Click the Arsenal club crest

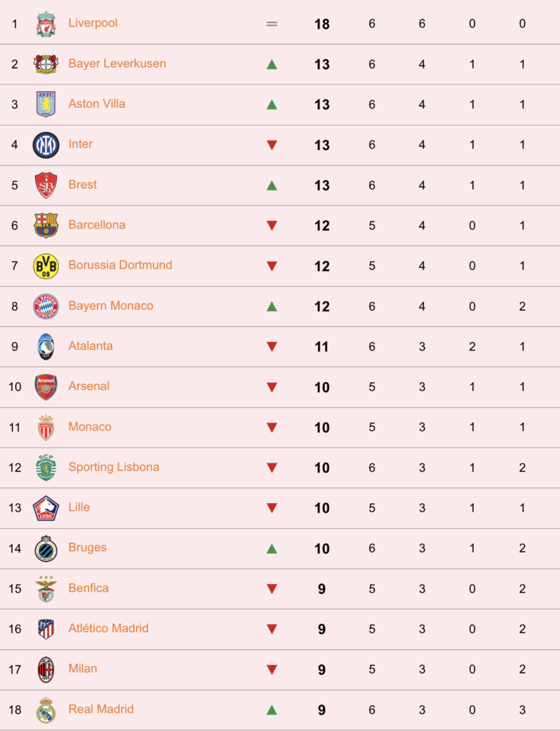tap(46, 387)
